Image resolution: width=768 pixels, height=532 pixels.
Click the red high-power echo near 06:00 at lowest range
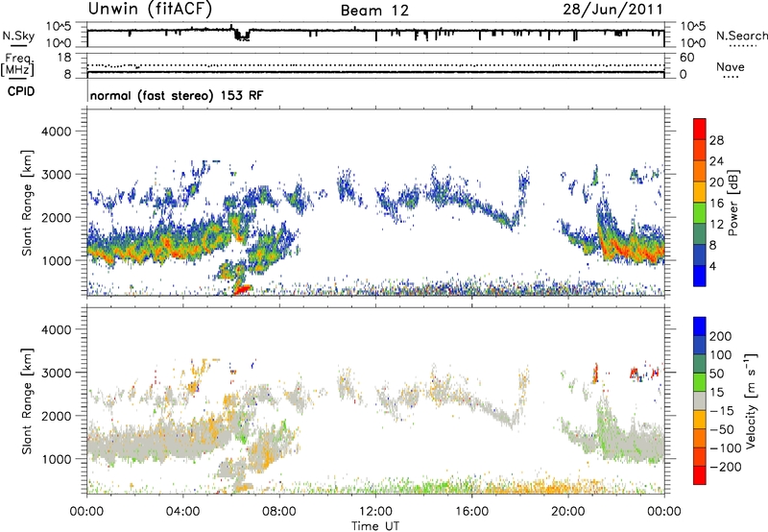click(x=243, y=289)
